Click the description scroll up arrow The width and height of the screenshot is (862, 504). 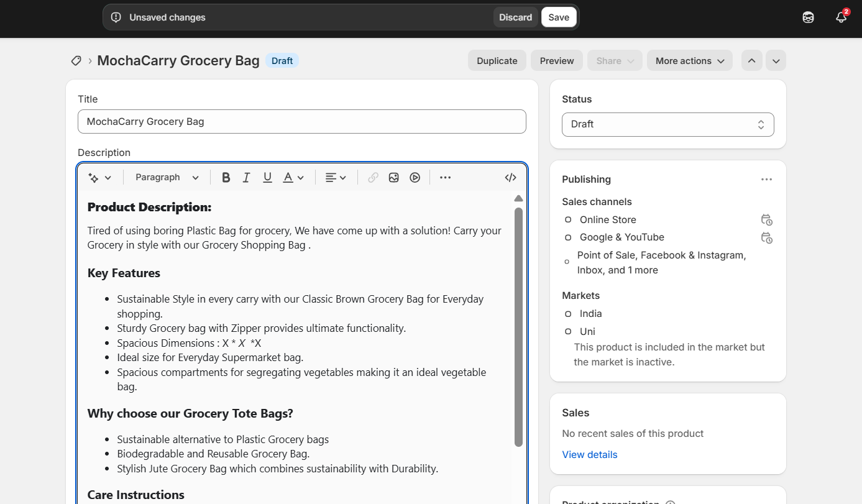[518, 198]
